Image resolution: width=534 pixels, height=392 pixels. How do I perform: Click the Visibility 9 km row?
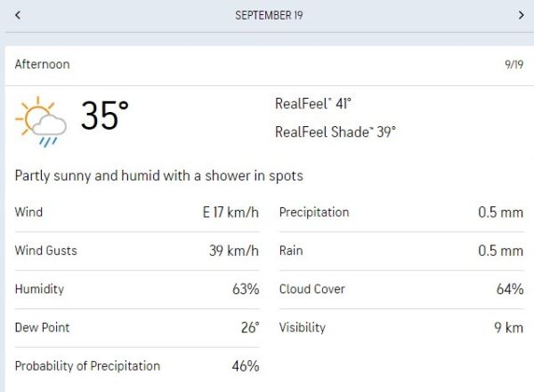[400, 327]
